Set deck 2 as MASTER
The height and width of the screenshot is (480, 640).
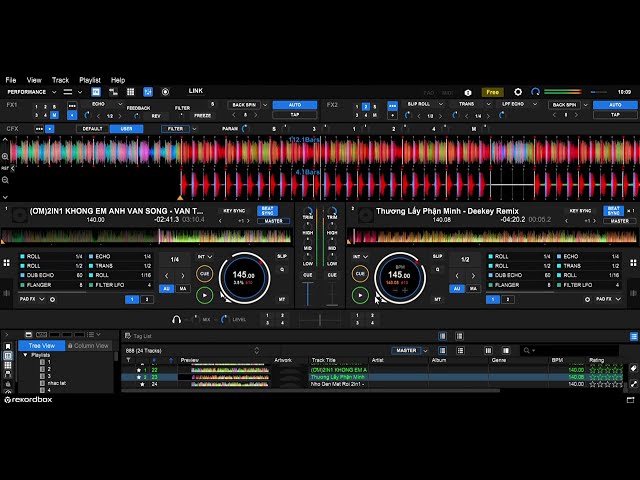(619, 221)
